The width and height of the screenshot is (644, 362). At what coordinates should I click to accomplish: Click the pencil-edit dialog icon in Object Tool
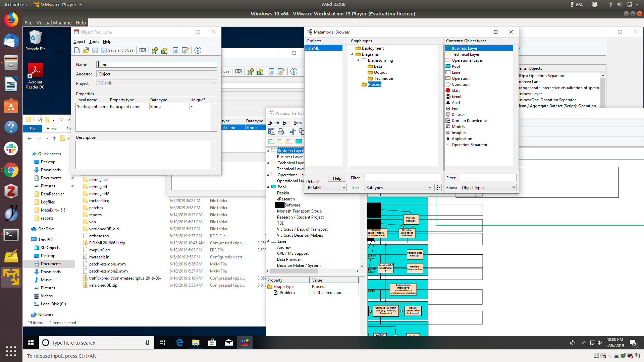coord(185,50)
